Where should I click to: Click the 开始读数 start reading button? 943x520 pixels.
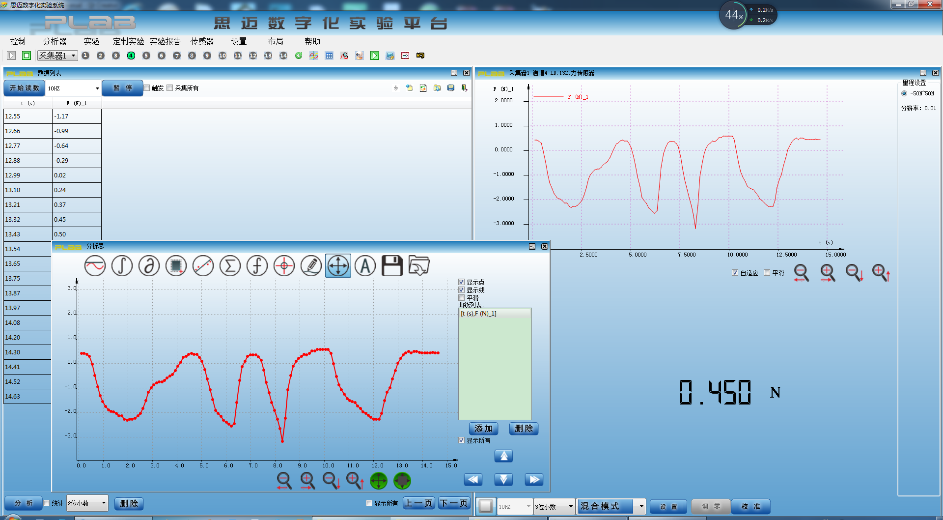[x=24, y=88]
